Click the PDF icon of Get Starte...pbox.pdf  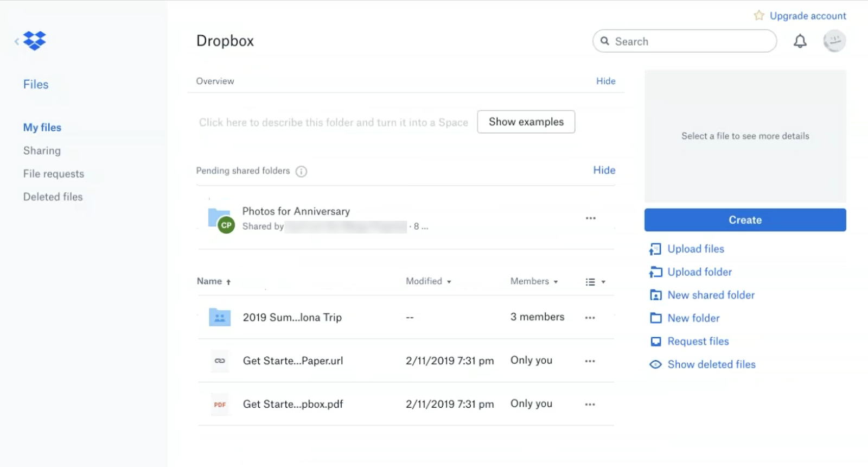tap(220, 405)
